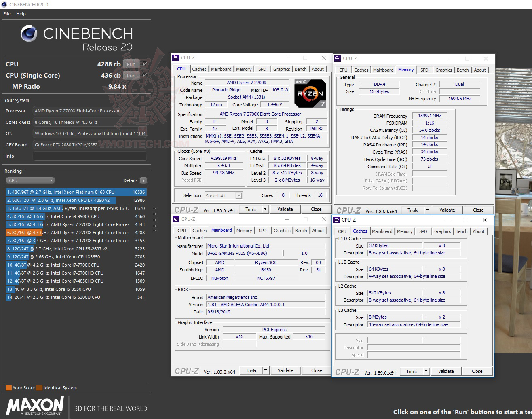Click the Cinebench R20.0 titlebar icon
The image size is (532, 419).
pos(4,4)
